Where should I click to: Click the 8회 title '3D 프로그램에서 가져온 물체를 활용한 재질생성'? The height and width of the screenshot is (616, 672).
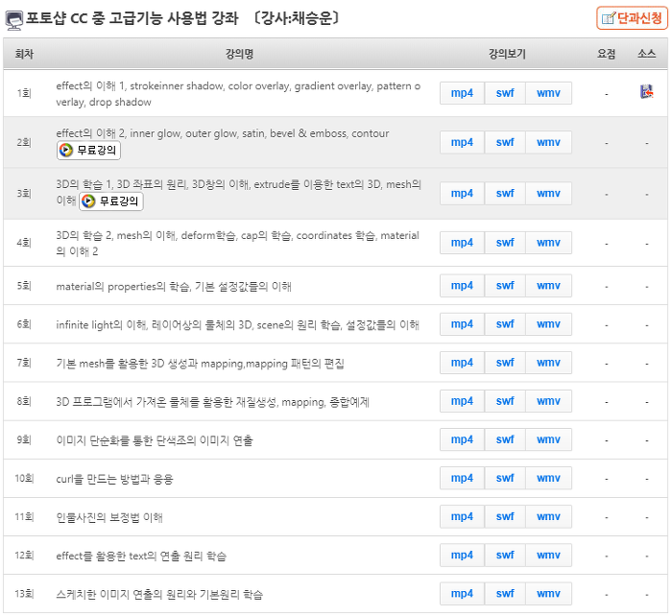212,402
